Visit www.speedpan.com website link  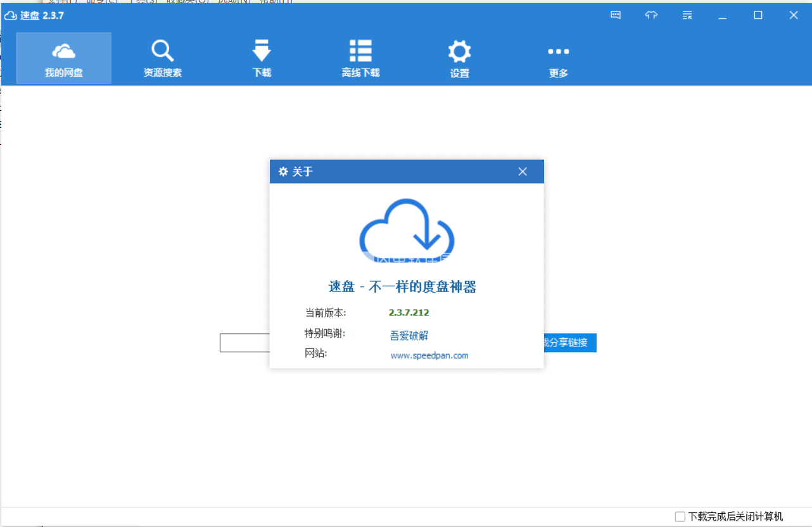point(429,355)
